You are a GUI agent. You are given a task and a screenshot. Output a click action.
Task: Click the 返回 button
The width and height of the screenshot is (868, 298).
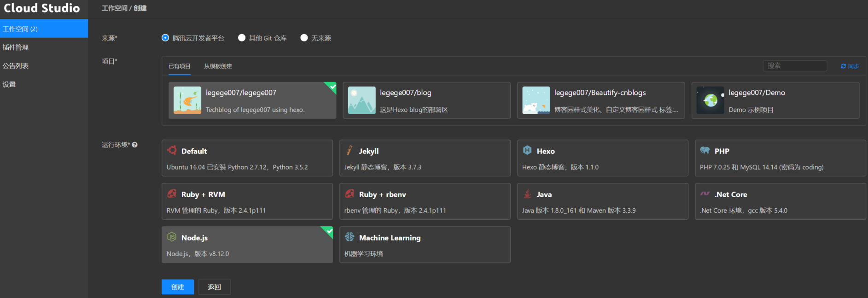pos(215,286)
